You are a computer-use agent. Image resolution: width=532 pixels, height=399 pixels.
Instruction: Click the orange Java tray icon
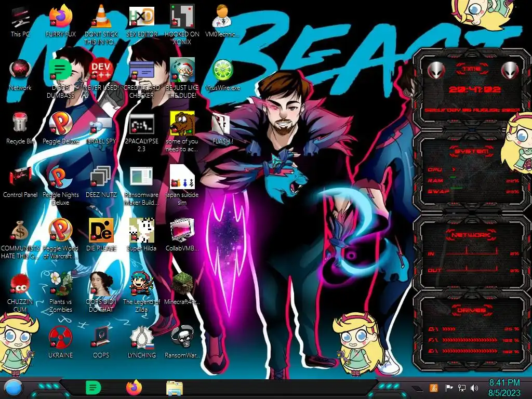[433, 388]
